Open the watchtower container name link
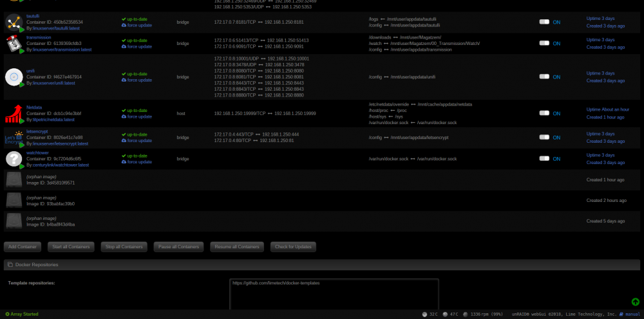The height and width of the screenshot is (319, 644). (37, 152)
